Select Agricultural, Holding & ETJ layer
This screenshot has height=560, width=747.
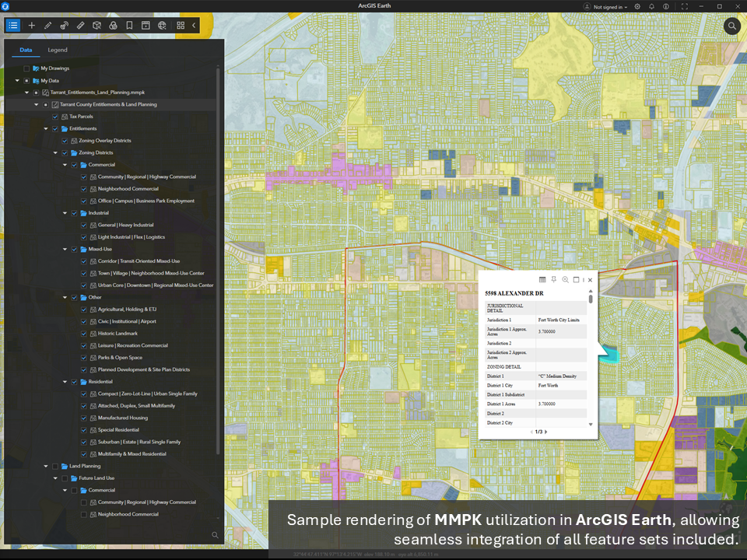[x=127, y=310]
